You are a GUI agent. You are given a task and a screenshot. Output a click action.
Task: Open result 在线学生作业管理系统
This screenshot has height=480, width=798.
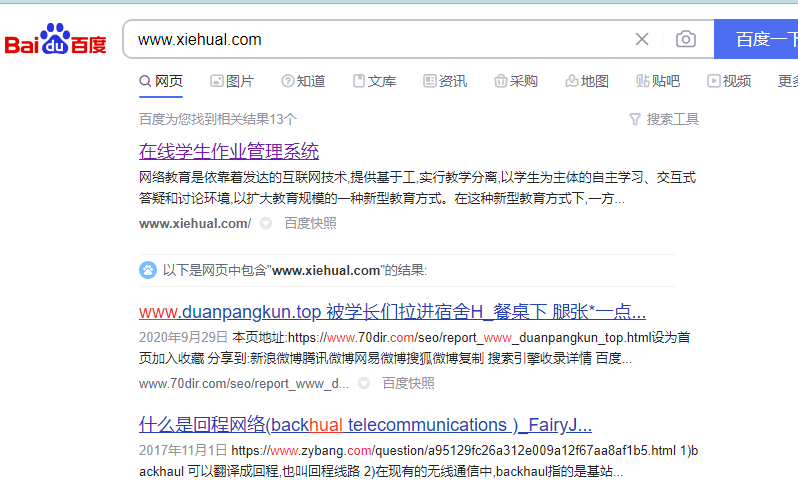pyautogui.click(x=229, y=151)
